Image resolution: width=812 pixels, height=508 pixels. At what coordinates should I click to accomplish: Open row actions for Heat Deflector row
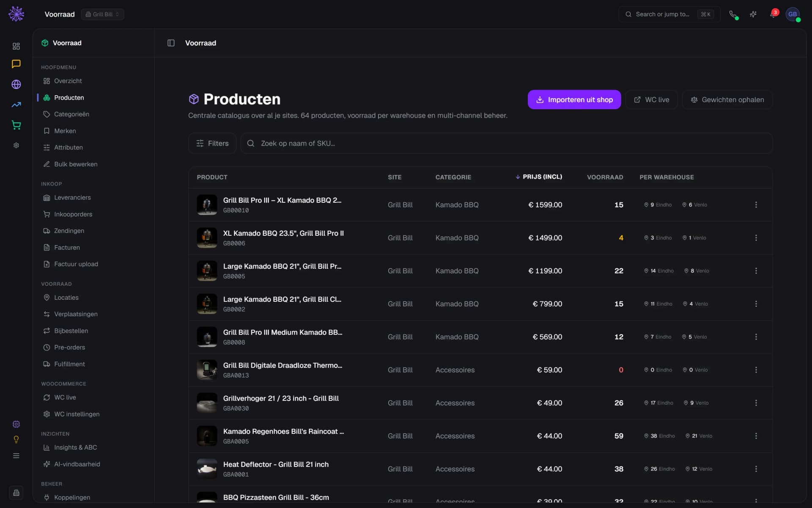pyautogui.click(x=756, y=469)
